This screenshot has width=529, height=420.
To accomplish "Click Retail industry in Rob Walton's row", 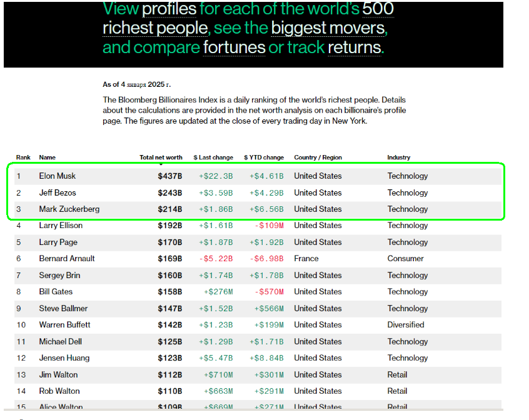I will [x=397, y=391].
